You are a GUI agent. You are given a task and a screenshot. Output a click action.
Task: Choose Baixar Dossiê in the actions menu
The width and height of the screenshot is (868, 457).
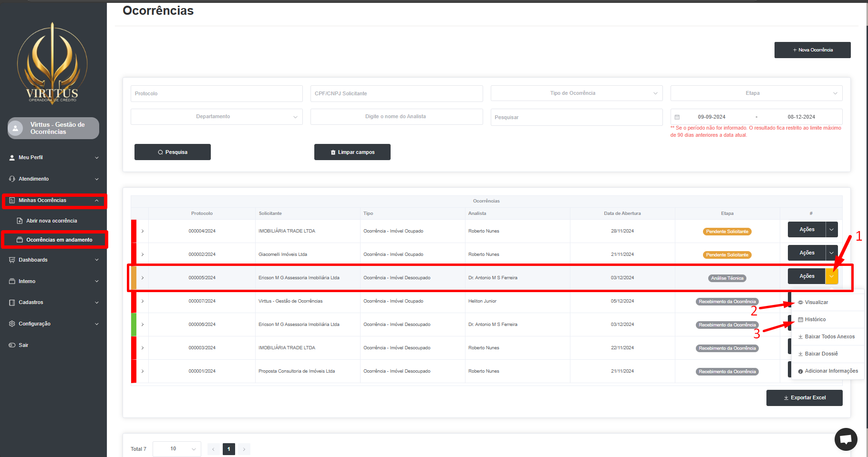pos(821,354)
